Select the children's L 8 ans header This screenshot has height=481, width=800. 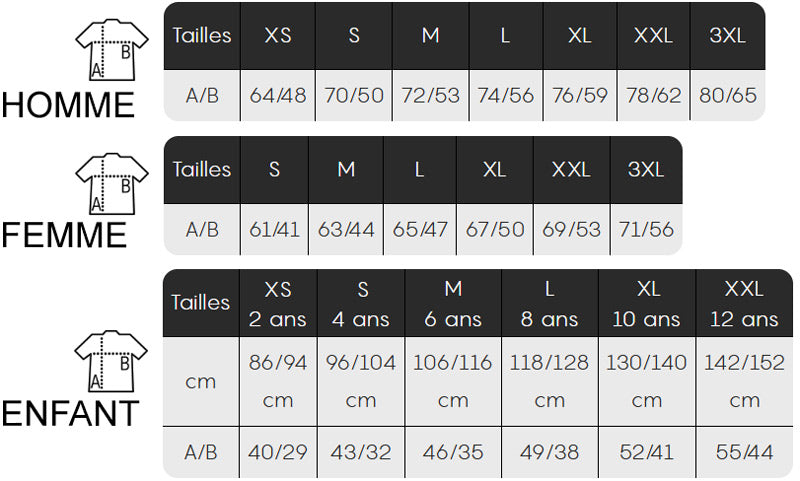[549, 304]
